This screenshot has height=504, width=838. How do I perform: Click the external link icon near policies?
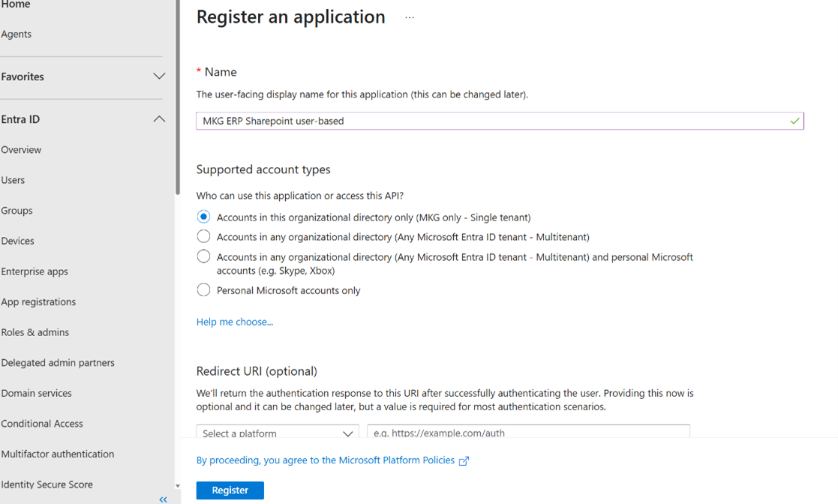coord(464,460)
